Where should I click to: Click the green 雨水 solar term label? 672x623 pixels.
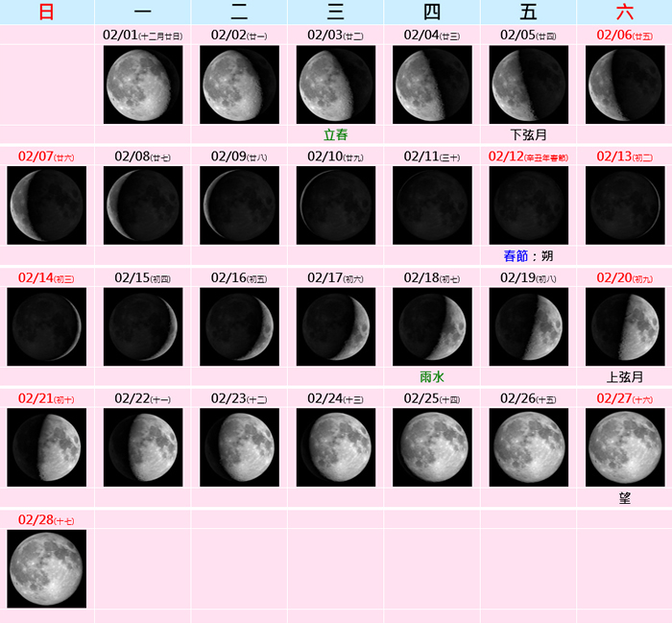click(x=432, y=377)
